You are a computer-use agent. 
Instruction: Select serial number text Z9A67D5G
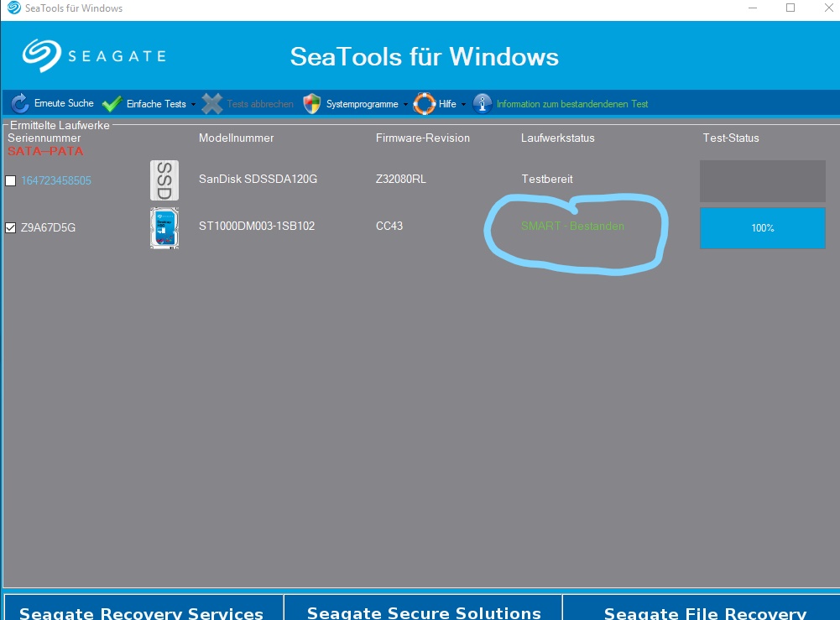(x=48, y=228)
